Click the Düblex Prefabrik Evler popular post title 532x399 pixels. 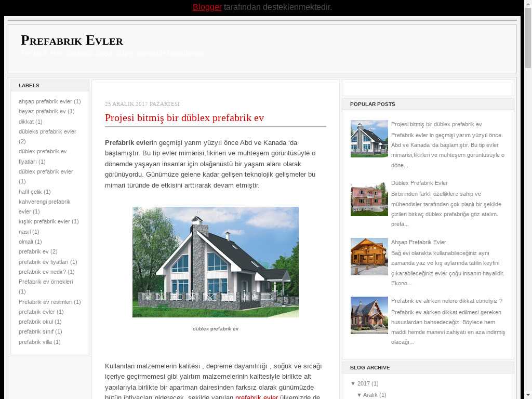(419, 183)
